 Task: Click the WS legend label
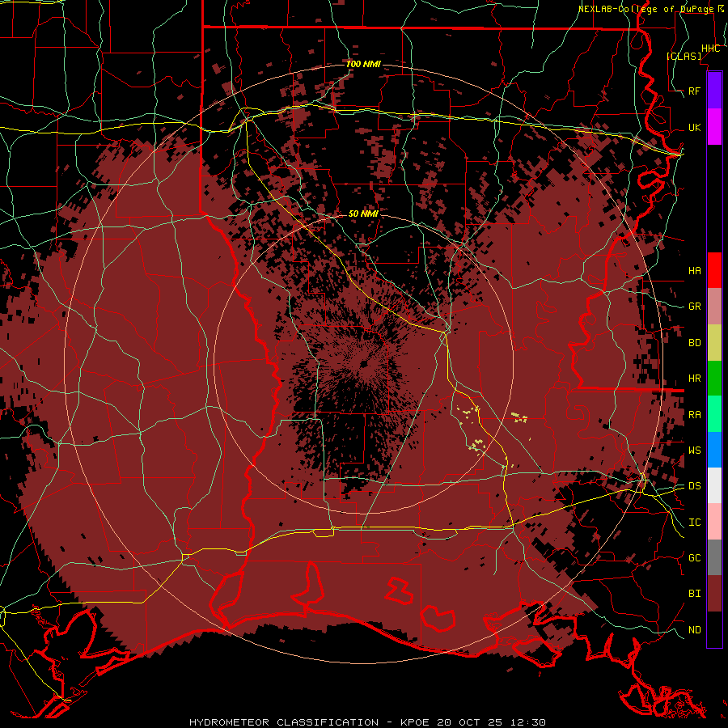point(694,450)
